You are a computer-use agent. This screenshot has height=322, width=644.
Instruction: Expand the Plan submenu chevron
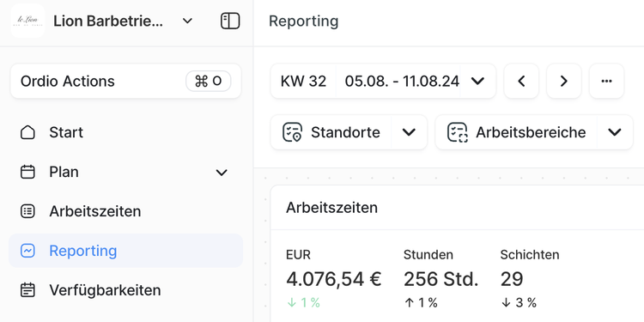point(222,172)
